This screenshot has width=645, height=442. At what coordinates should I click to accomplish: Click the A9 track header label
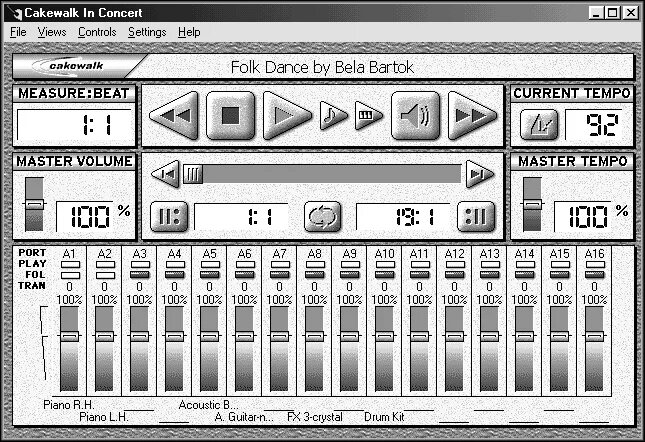(x=349, y=254)
